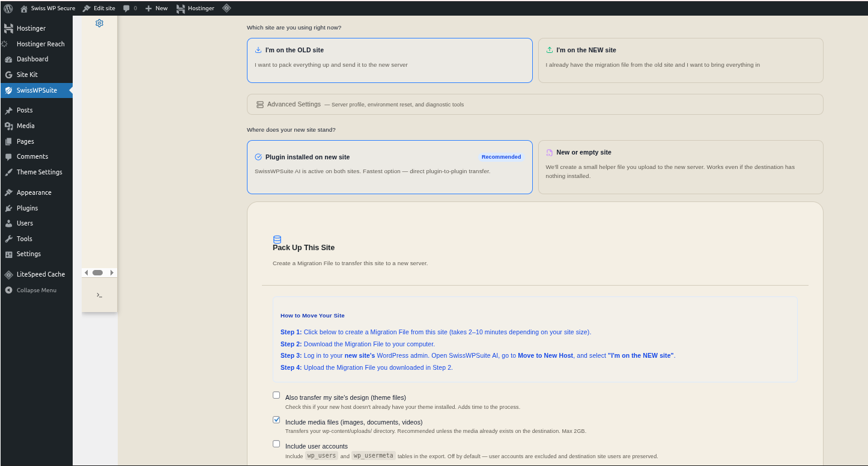The height and width of the screenshot is (466, 868).
Task: Click the LiteSpeed diamond icon in admin bar
Action: 226,8
